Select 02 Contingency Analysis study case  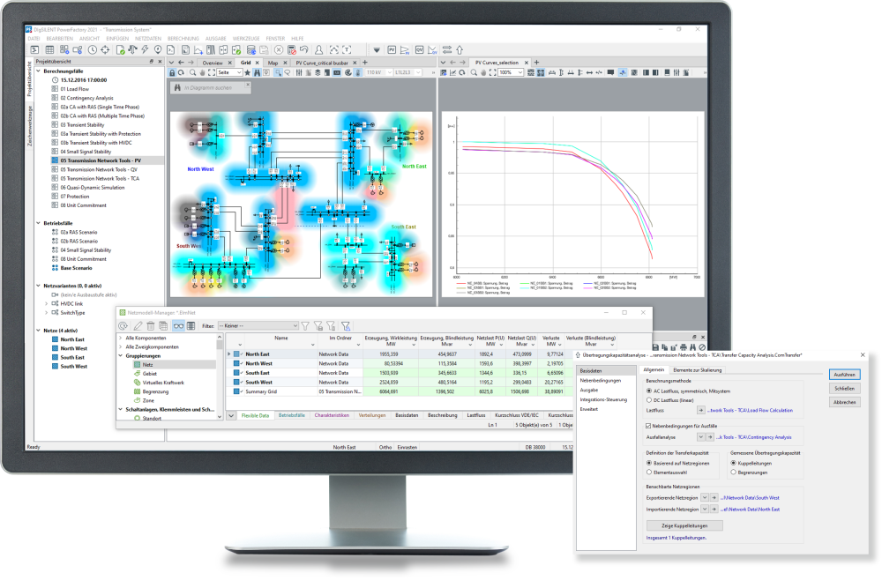tap(86, 98)
